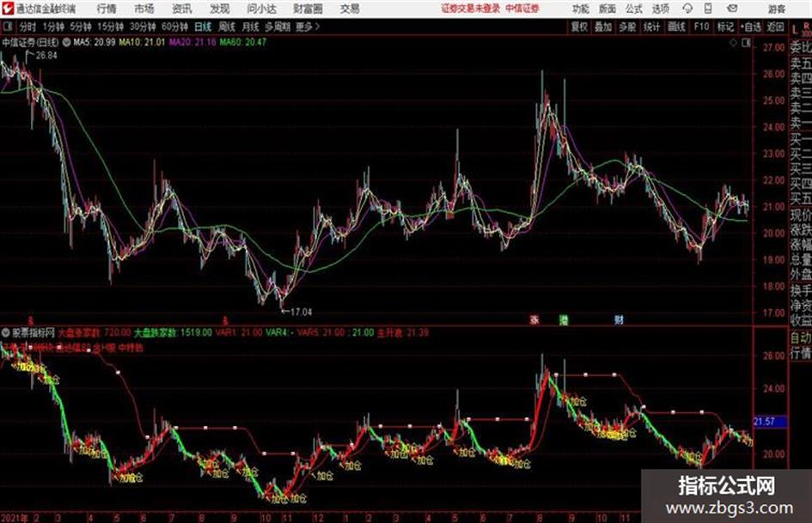Open the 版面 menu
Image resolution: width=812 pixels, height=523 pixels.
click(x=607, y=9)
